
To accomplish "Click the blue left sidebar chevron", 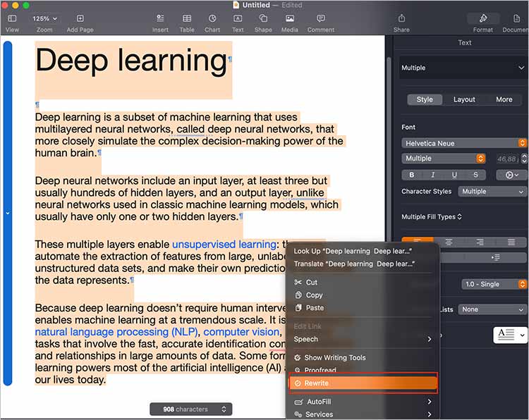I will coord(8,213).
